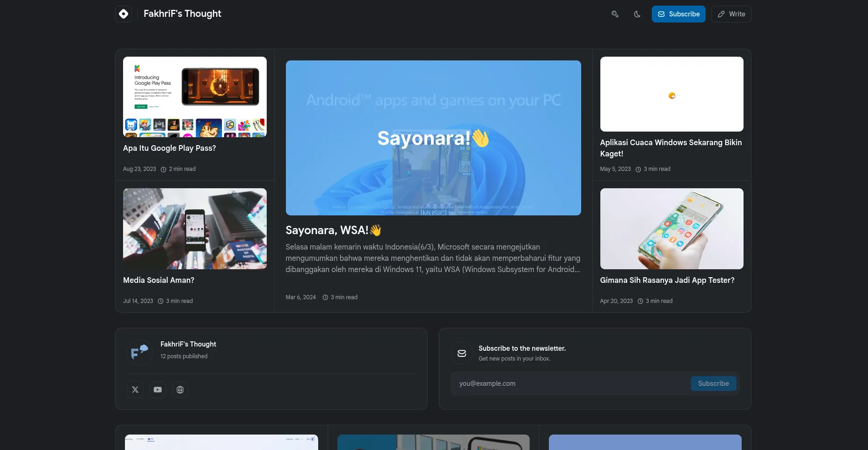The width and height of the screenshot is (868, 450).
Task: Click 'May 5, 2023' date text
Action: pos(615,169)
